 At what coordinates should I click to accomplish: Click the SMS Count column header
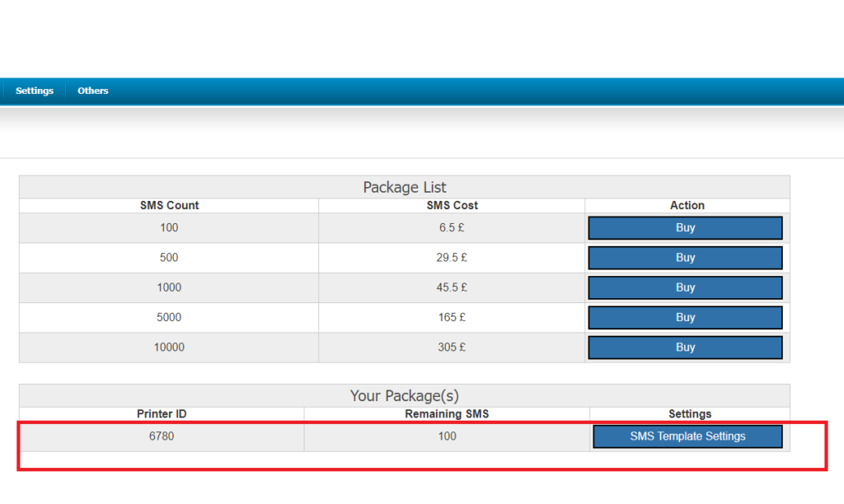click(169, 205)
